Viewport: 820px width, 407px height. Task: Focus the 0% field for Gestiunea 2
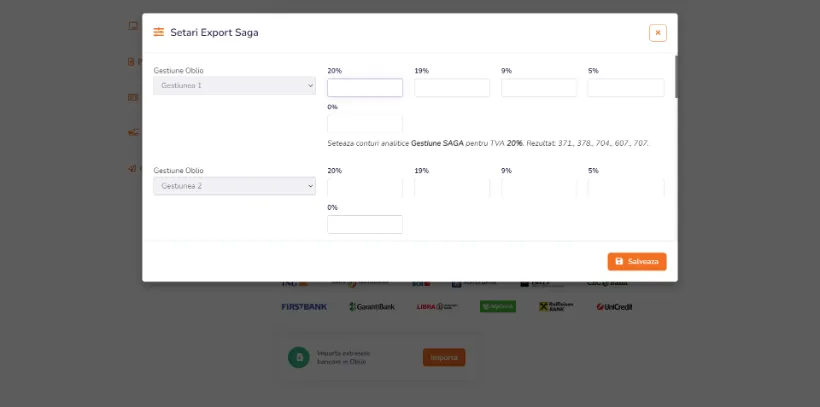coord(365,224)
